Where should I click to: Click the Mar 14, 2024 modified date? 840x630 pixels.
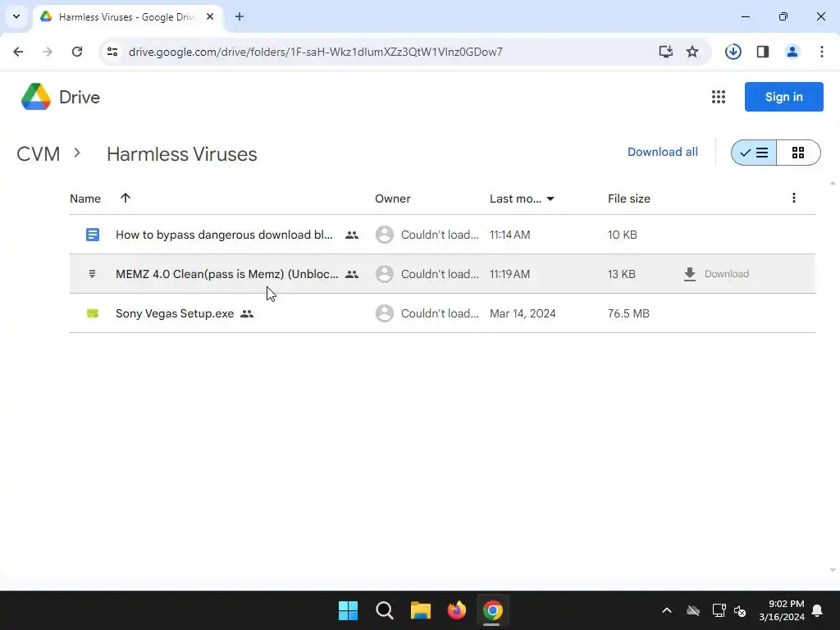pos(523,313)
